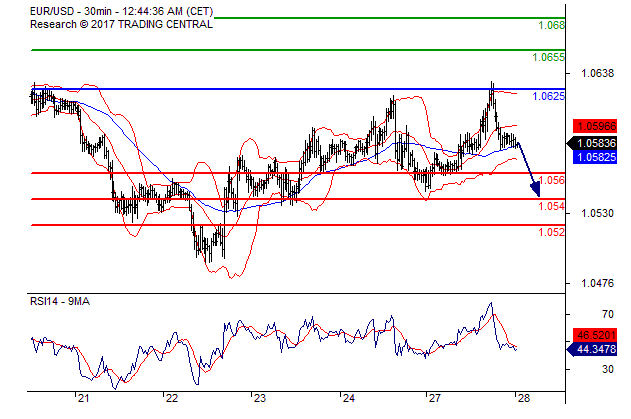Click the blue 1.05825 moving average tag
Viewport: 631px width, 419px height.
[x=595, y=157]
